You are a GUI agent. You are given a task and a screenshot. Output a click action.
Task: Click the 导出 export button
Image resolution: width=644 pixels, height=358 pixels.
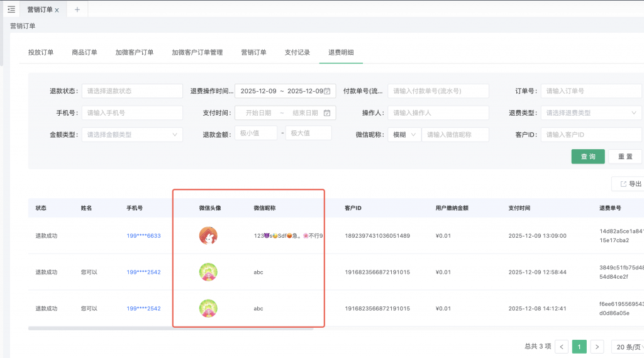(x=629, y=184)
